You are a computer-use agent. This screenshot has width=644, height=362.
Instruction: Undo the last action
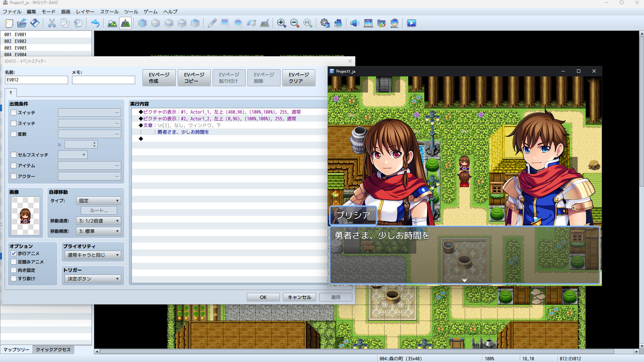click(x=95, y=23)
